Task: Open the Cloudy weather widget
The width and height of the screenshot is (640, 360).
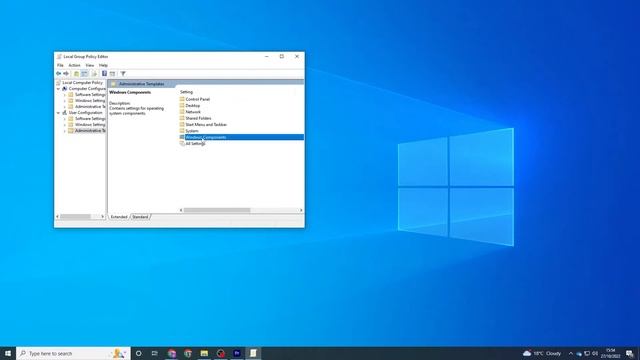Action: 542,353
